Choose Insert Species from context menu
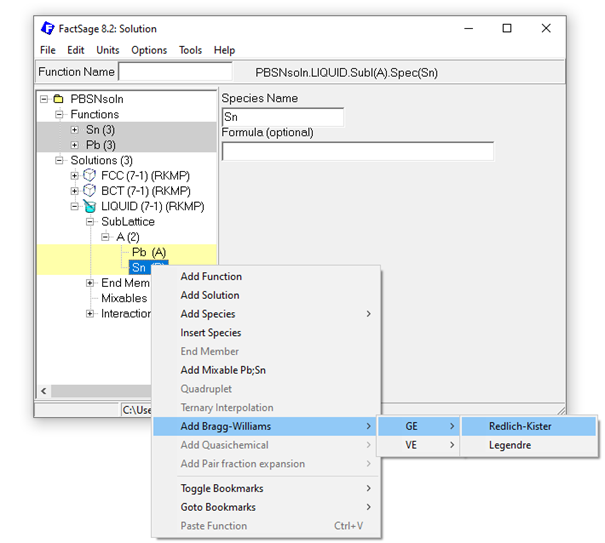Viewport: 605px width, 543px height. click(x=266, y=333)
